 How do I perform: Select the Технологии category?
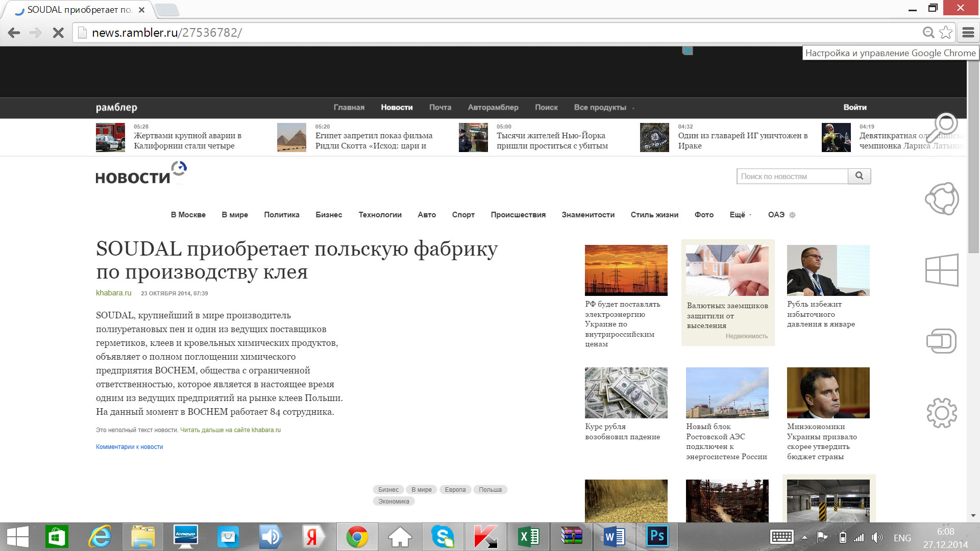380,215
